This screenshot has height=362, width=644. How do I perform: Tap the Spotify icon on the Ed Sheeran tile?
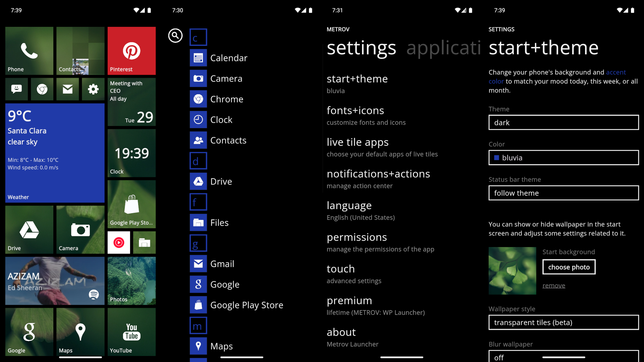click(x=94, y=295)
